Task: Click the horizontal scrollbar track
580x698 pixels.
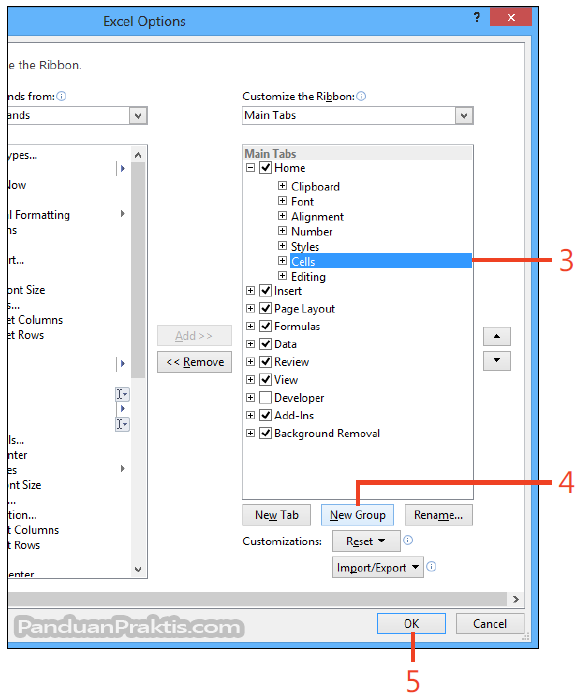Action: pyautogui.click(x=257, y=599)
